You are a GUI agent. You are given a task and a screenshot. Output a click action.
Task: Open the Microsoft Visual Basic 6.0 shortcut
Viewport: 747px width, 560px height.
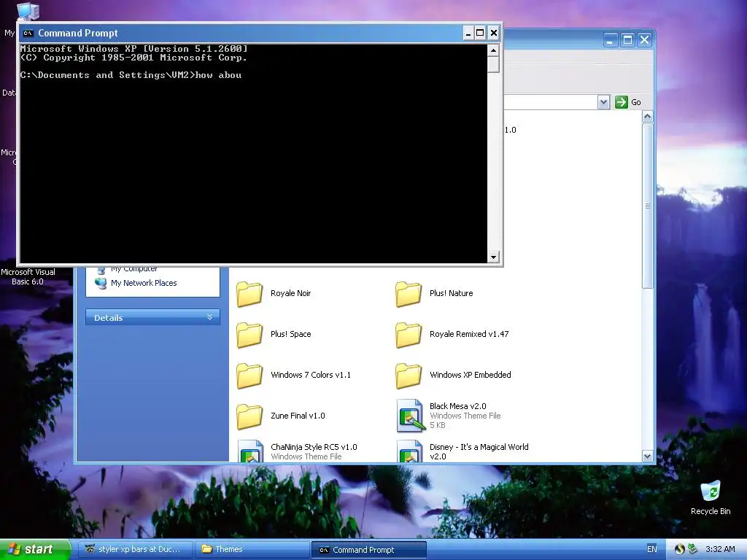28,276
